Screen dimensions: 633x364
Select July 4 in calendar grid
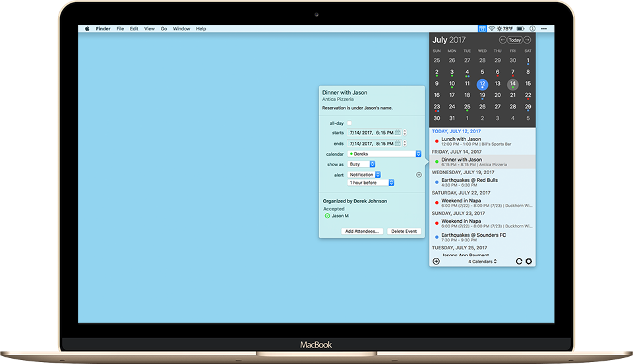pyautogui.click(x=467, y=73)
